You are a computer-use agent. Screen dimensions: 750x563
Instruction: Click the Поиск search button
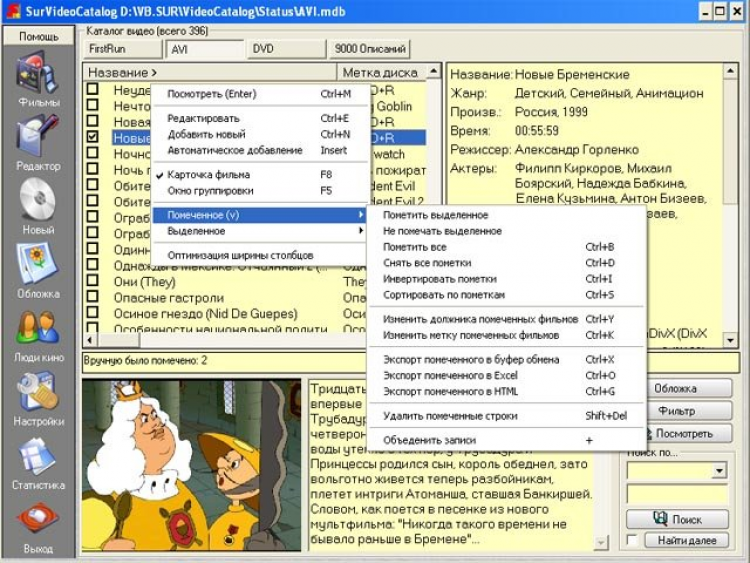click(x=677, y=519)
